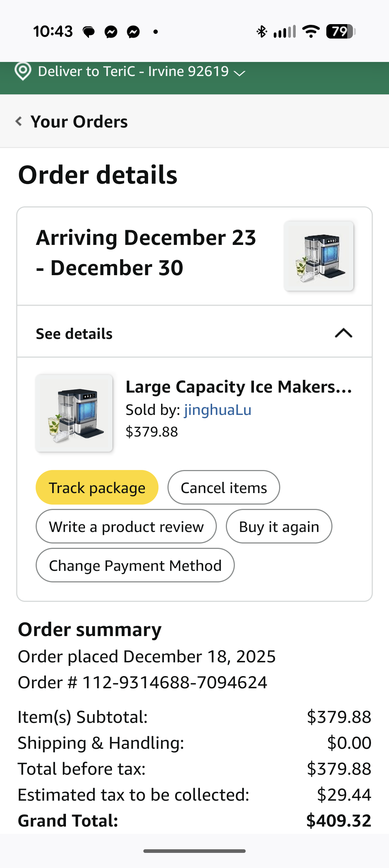Tap the delivery location pin icon
The width and height of the screenshot is (389, 868).
coord(23,71)
